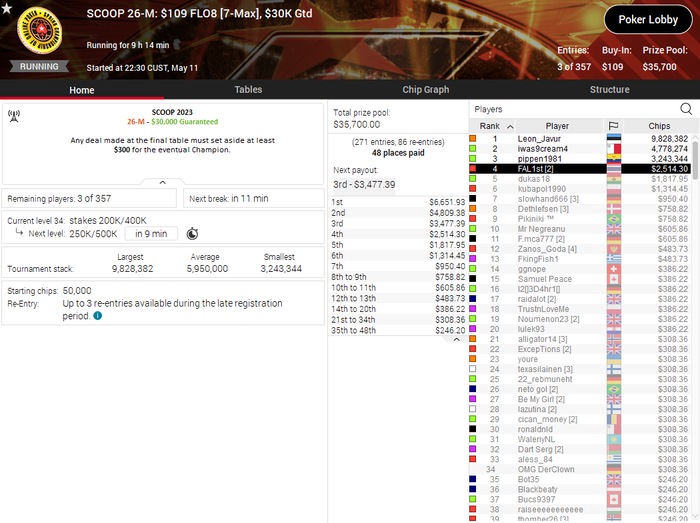Click the flag beside TrustnLoveMe
The image size is (700, 523).
tap(614, 309)
